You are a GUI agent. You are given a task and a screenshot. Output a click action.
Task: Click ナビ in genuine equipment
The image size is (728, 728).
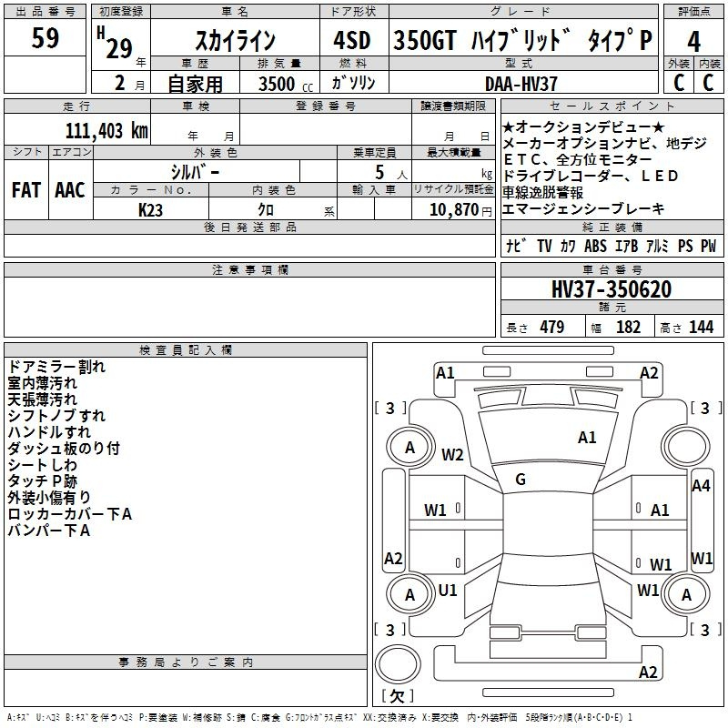[516, 246]
